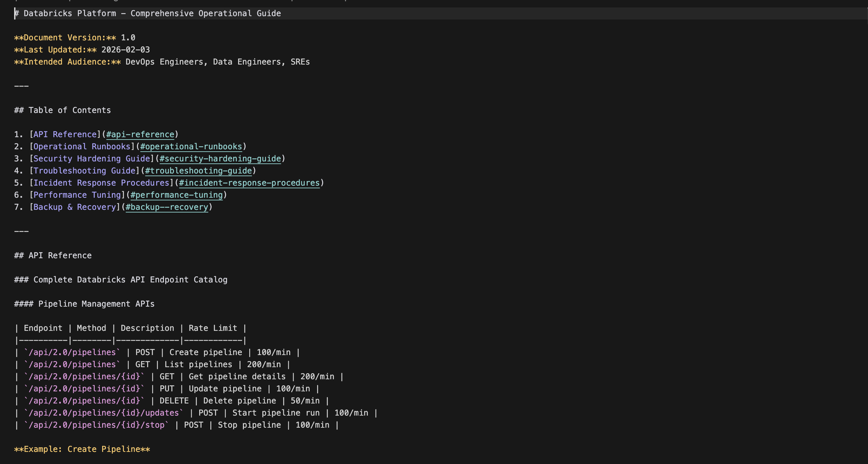Click the #api-reference anchor link
This screenshot has width=868, height=464.
[x=140, y=134]
